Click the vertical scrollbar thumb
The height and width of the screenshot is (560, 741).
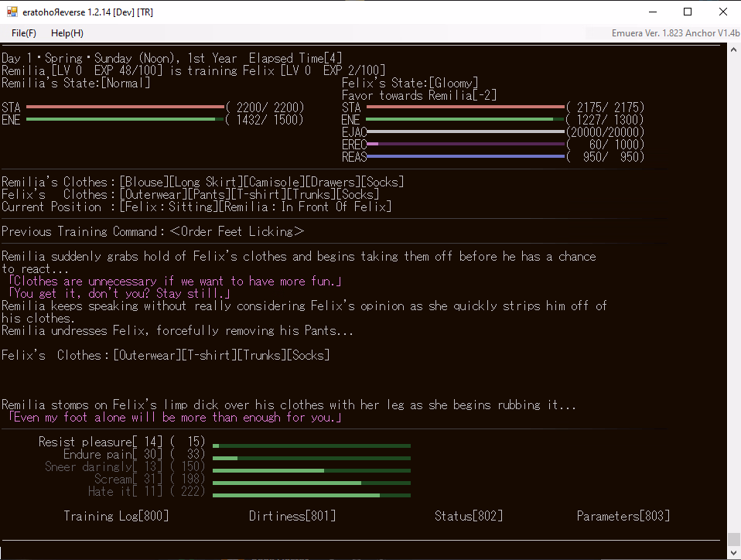coord(733,539)
